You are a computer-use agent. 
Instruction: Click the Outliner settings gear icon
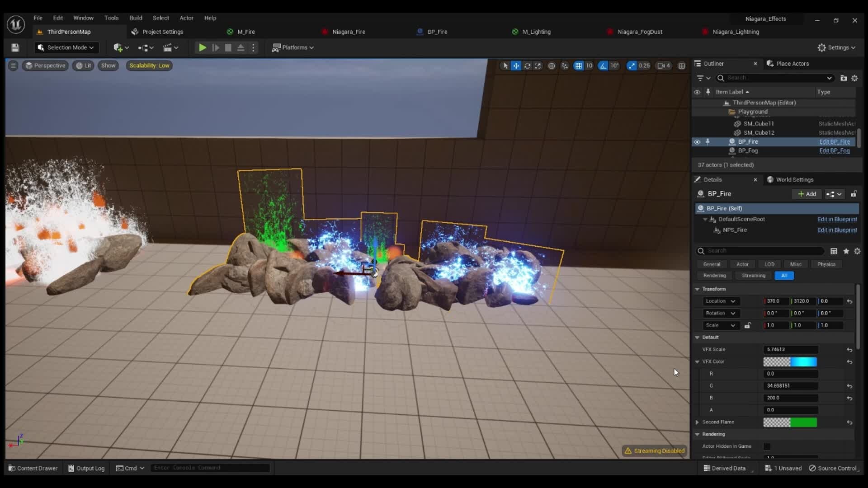point(854,78)
